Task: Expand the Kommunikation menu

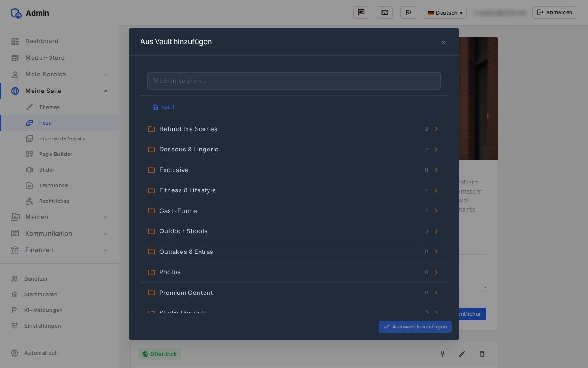Action: click(60, 234)
